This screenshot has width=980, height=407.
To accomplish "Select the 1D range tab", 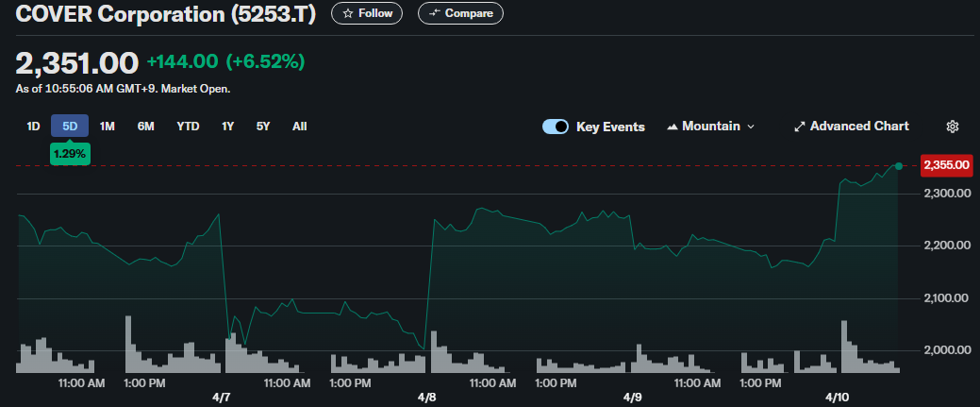I will click(33, 126).
